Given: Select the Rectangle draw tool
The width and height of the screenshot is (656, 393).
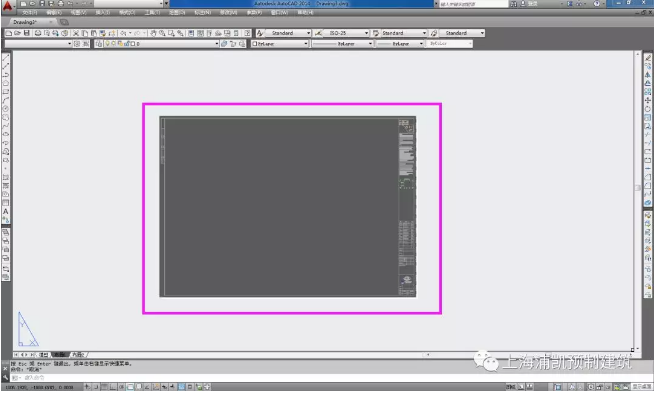Looking at the screenshot, I should (6, 92).
